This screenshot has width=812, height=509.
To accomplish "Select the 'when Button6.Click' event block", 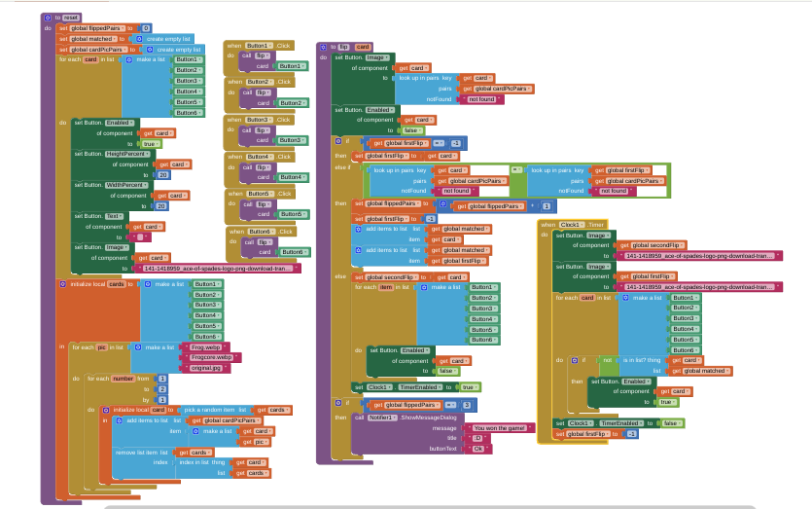I will 238,232.
